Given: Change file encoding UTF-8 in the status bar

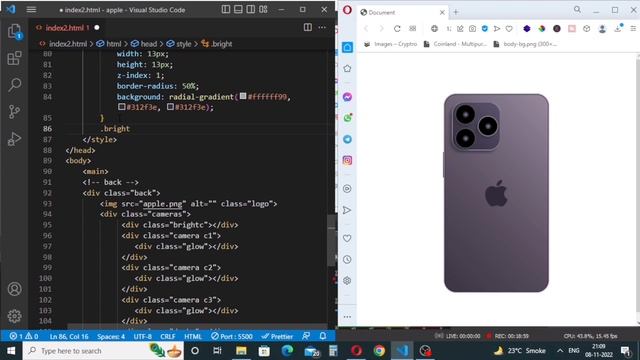Looking at the screenshot, I should coord(142,337).
